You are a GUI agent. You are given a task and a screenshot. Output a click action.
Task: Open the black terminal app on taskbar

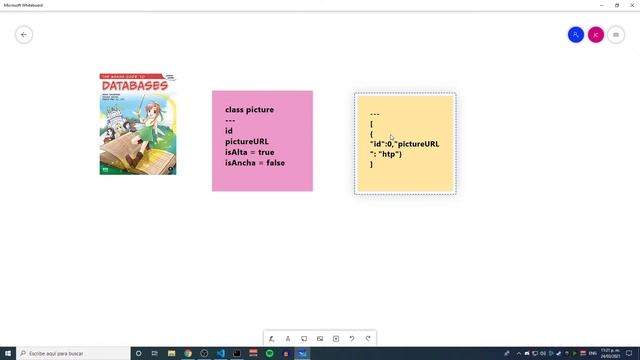[x=237, y=353]
